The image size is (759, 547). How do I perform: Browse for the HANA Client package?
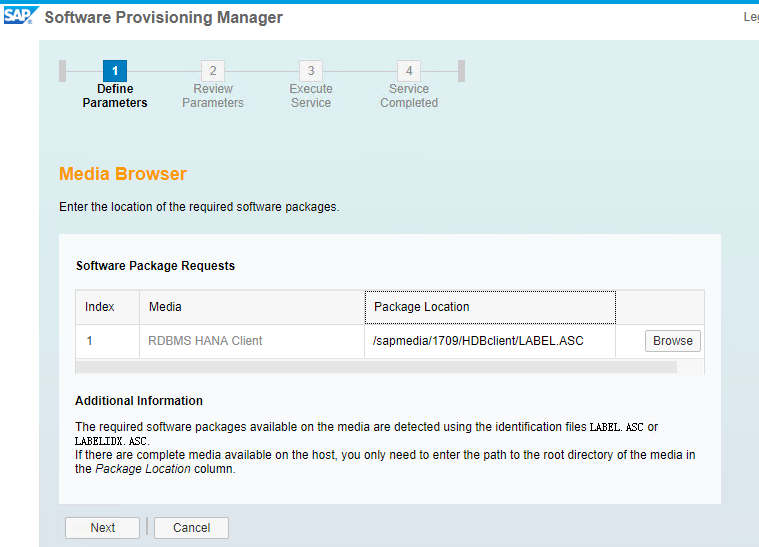coord(672,341)
